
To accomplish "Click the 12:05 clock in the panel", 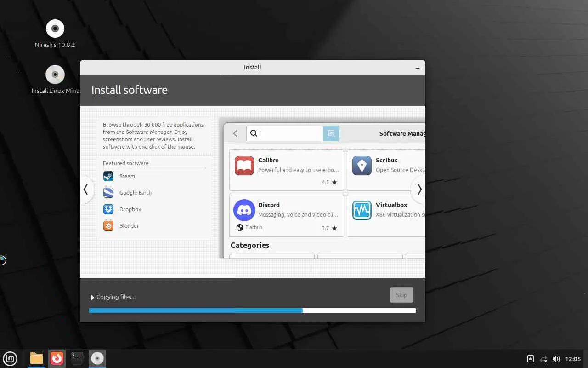I will (x=573, y=359).
